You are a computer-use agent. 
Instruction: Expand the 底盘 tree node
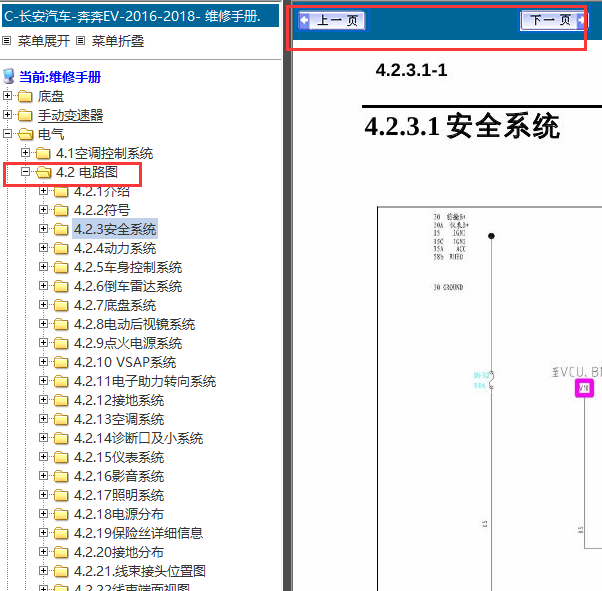pos(7,95)
